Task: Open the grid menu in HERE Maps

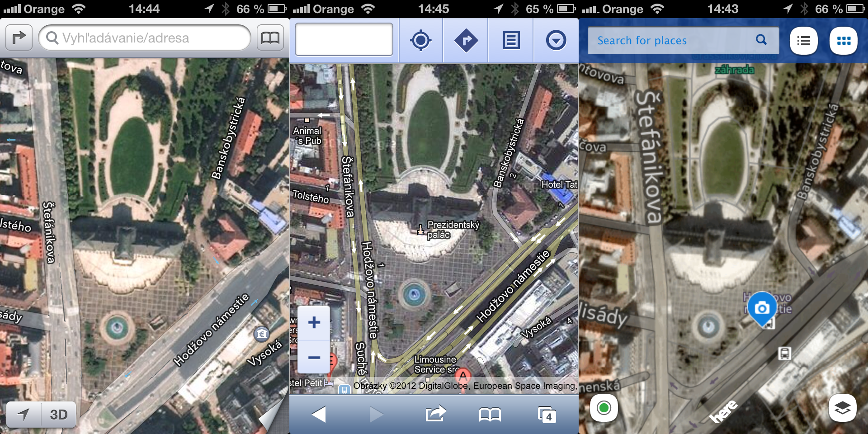Action: (x=844, y=41)
